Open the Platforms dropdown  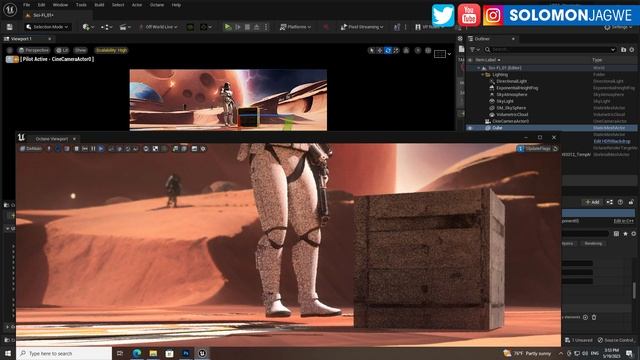click(295, 27)
